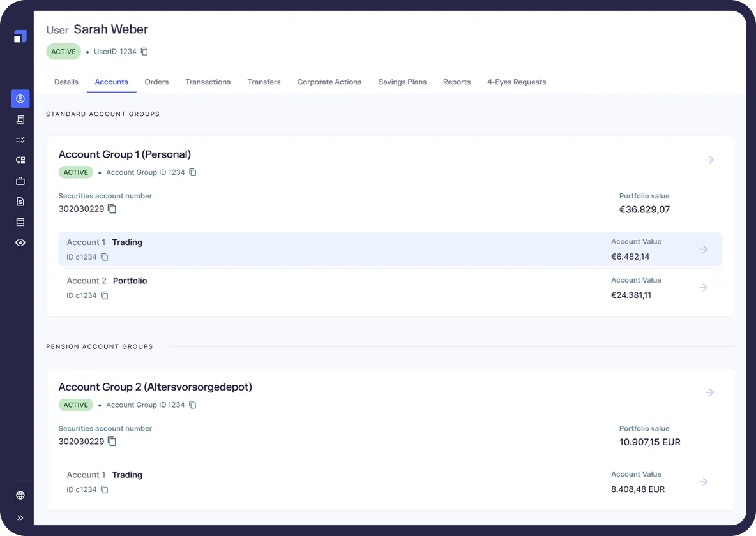Copy UserID 1234
This screenshot has width=756, height=536.
144,52
